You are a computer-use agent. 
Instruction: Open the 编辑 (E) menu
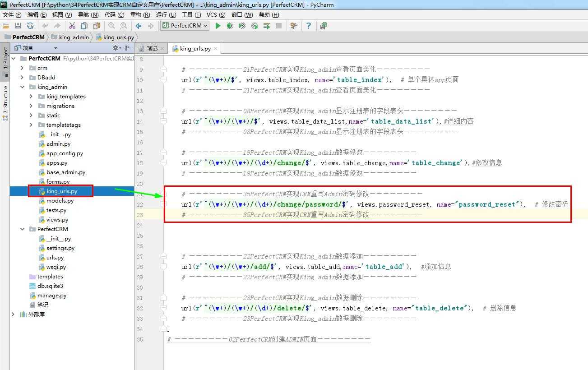37,15
